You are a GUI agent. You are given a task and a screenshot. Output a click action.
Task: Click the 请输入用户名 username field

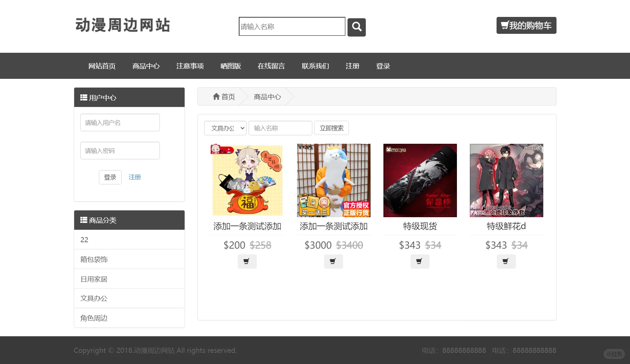(120, 122)
